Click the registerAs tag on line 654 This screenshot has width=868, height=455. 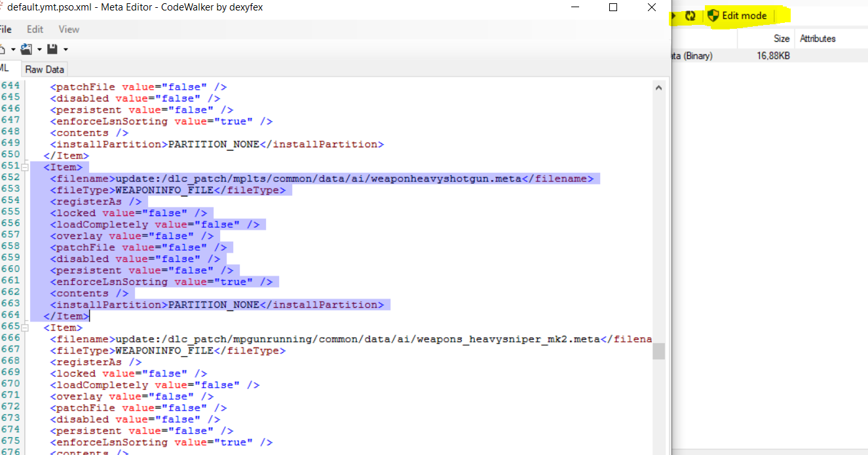[96, 202]
